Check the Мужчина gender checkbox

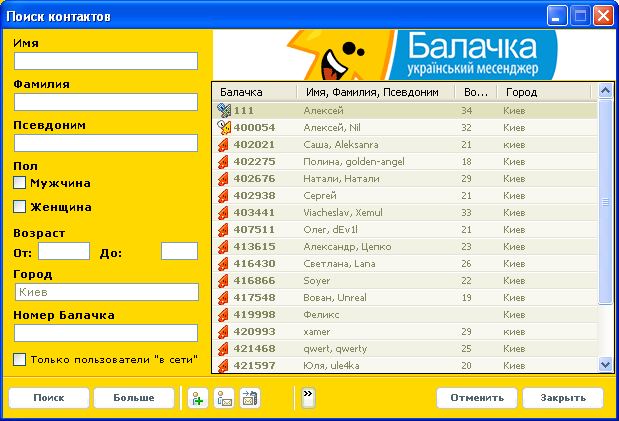pyautogui.click(x=19, y=183)
